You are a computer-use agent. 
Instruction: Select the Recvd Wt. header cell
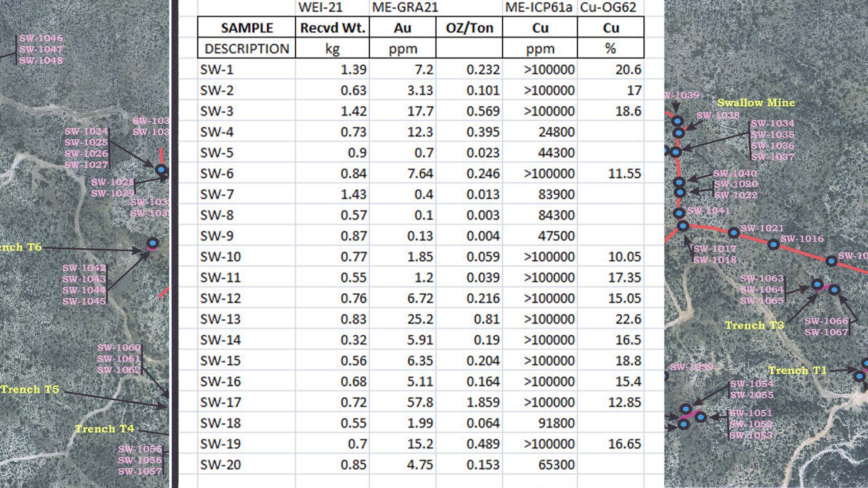coord(332,28)
